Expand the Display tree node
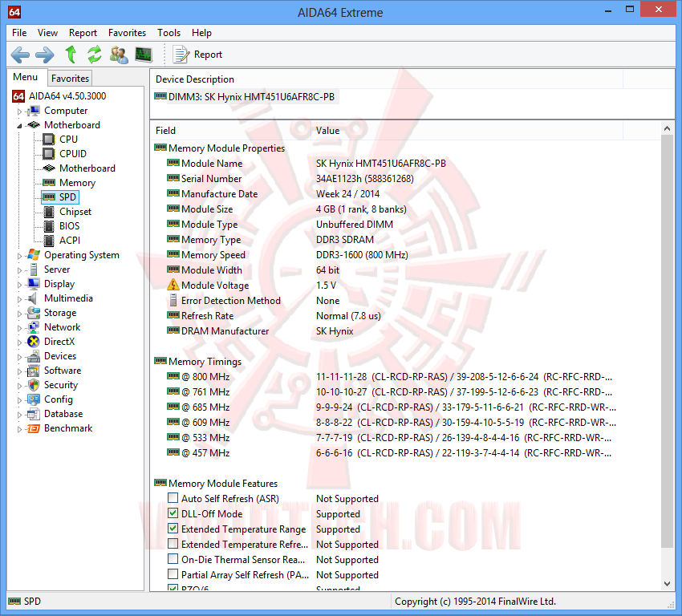682x616 pixels. tap(19, 286)
